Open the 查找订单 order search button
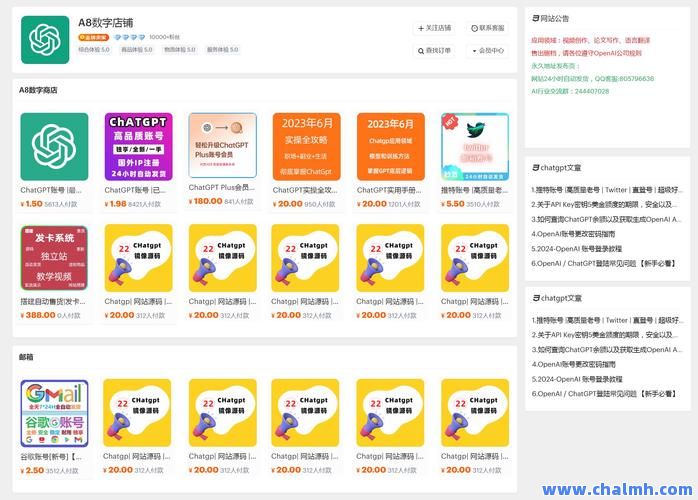Screen dimensions: 698x500 434,51
